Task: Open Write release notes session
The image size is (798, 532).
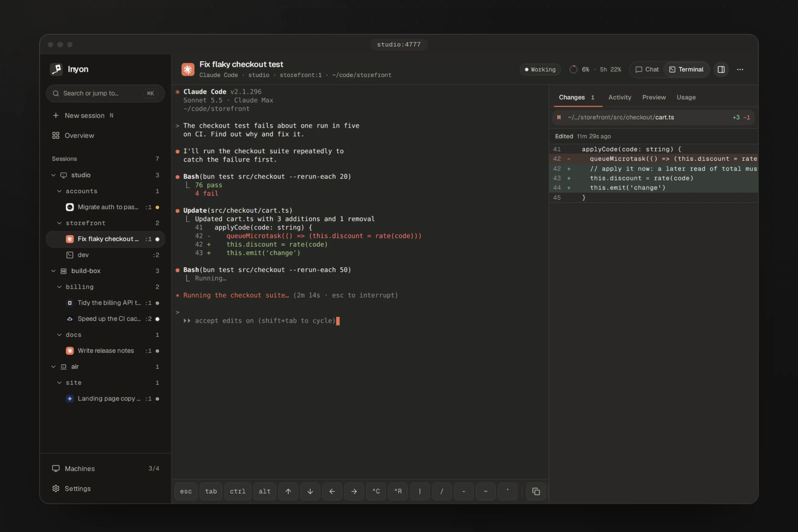Action: [x=105, y=351]
